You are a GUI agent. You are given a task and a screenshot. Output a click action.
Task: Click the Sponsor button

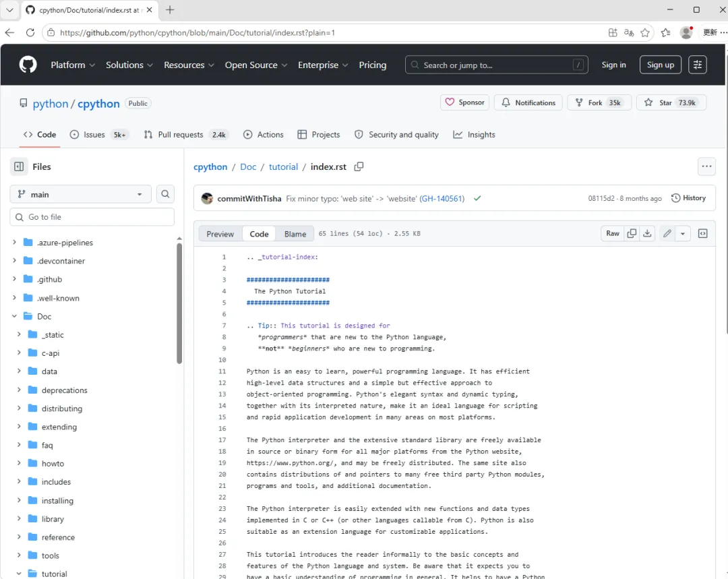464,102
